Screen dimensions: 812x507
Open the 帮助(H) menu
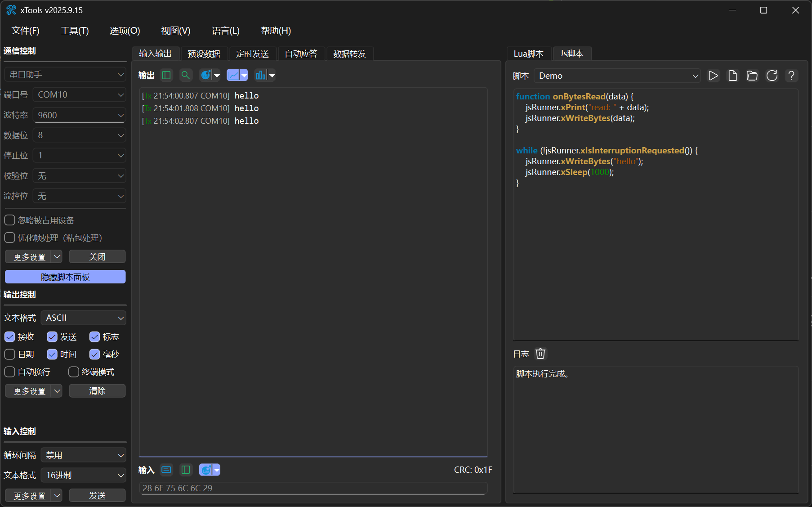click(x=276, y=31)
